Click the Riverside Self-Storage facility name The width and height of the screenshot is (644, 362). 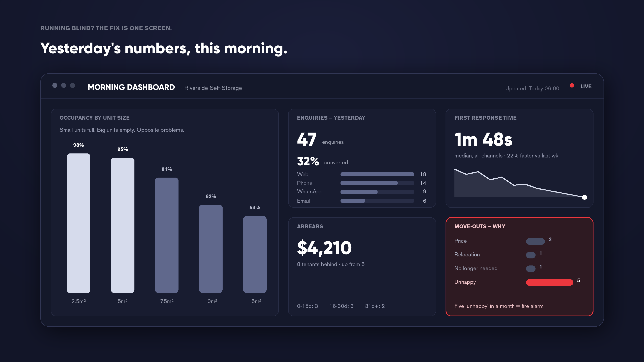pos(213,88)
